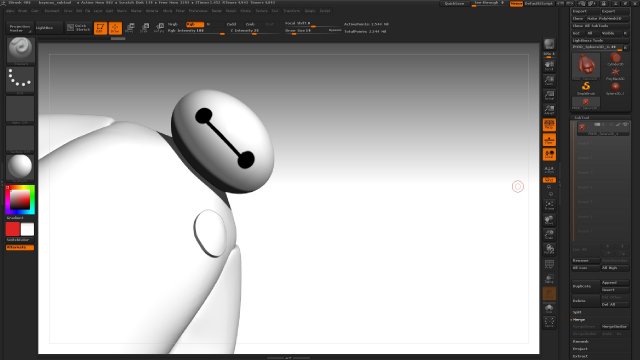640x360 pixels.
Task: Toggle Draw mode button
Action: (116, 28)
